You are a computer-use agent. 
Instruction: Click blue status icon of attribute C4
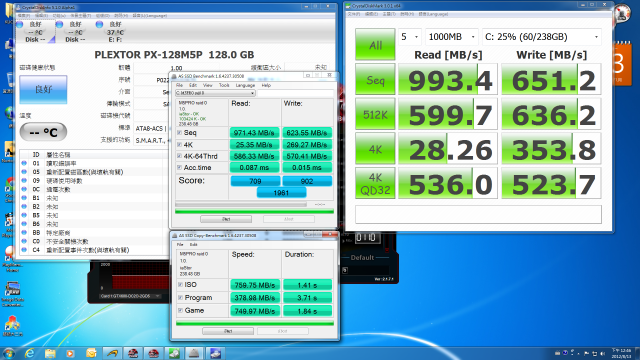coord(24,250)
